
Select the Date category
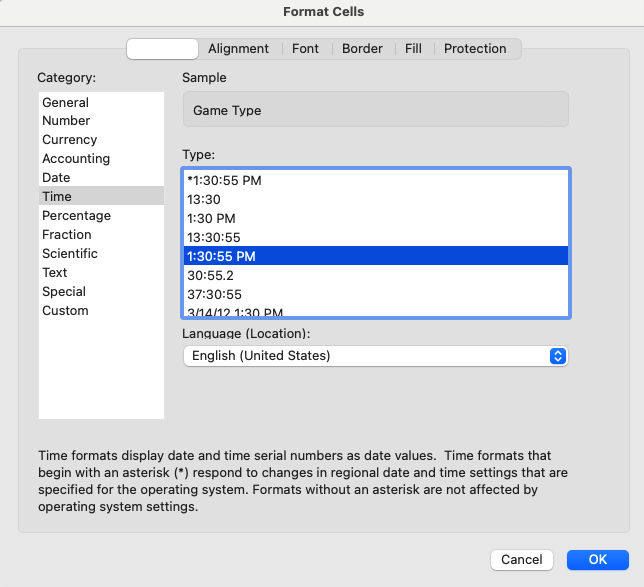(56, 178)
